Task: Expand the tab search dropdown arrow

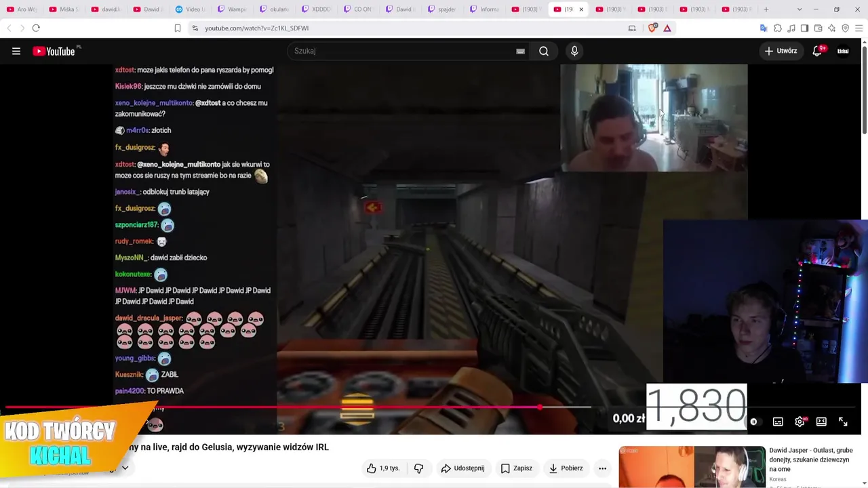Action: [x=800, y=9]
